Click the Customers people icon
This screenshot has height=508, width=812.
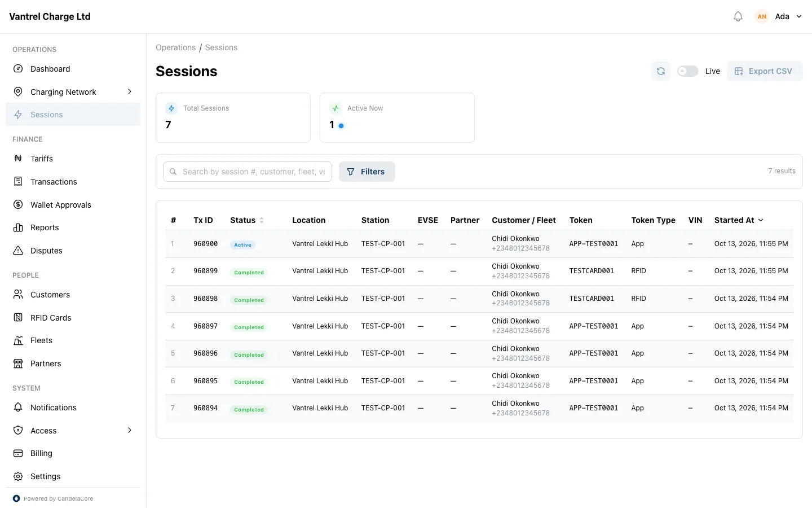[x=18, y=295]
